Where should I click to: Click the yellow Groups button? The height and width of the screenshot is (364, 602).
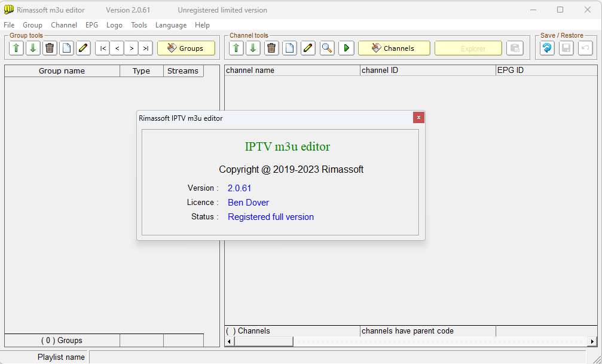click(186, 48)
